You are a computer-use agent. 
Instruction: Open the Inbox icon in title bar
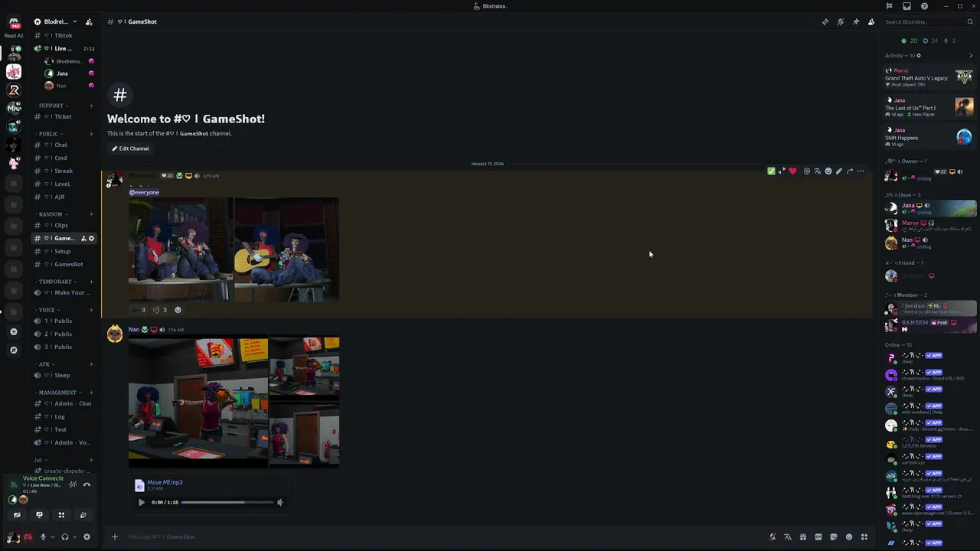[906, 6]
